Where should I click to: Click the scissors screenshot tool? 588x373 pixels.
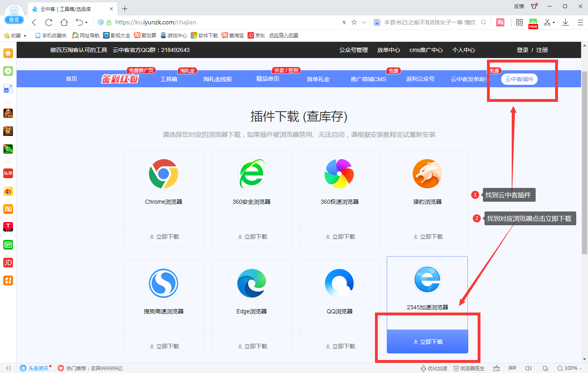pyautogui.click(x=547, y=22)
